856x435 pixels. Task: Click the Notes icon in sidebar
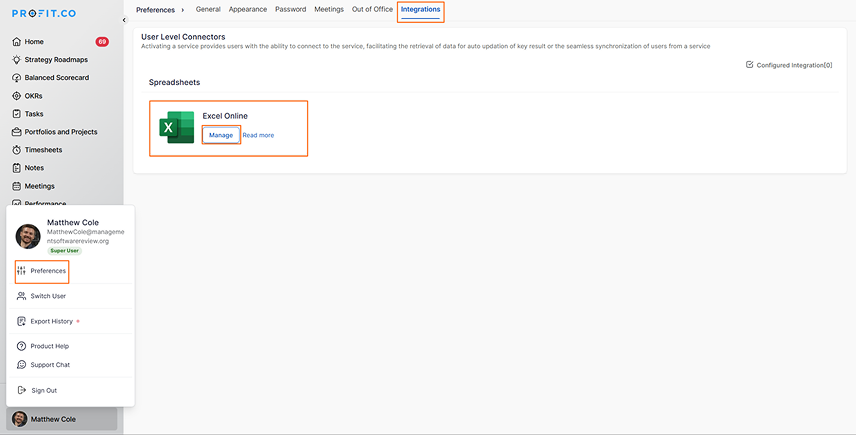coord(16,168)
